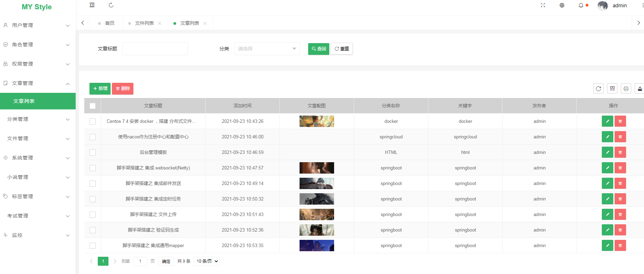Open the 分类 category dropdown
The height and width of the screenshot is (274, 644).
(x=267, y=49)
